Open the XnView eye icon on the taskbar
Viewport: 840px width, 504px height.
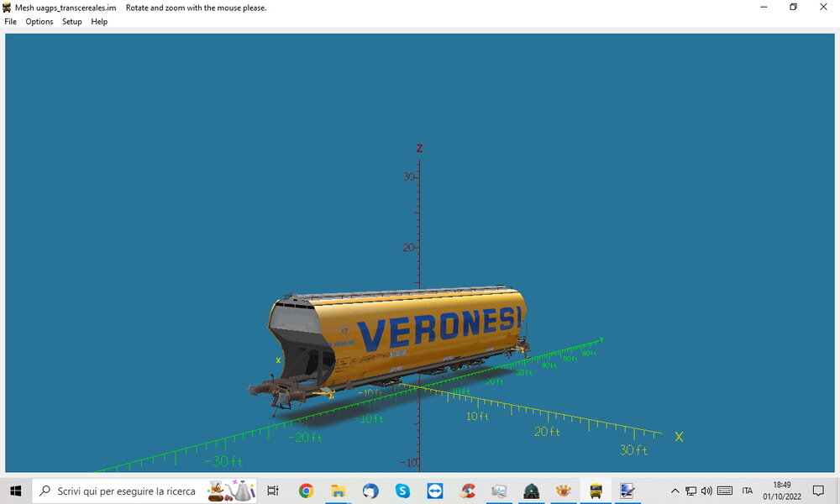click(563, 491)
